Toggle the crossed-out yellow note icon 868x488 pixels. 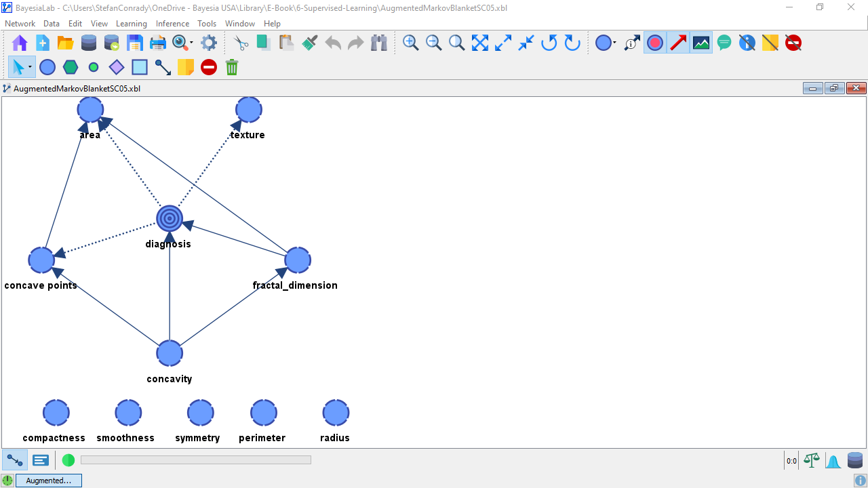click(x=770, y=43)
